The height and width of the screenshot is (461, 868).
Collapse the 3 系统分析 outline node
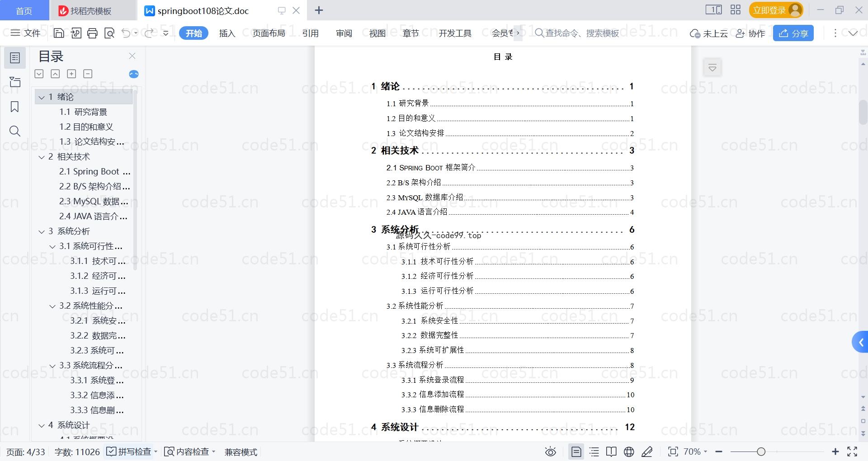click(x=42, y=231)
